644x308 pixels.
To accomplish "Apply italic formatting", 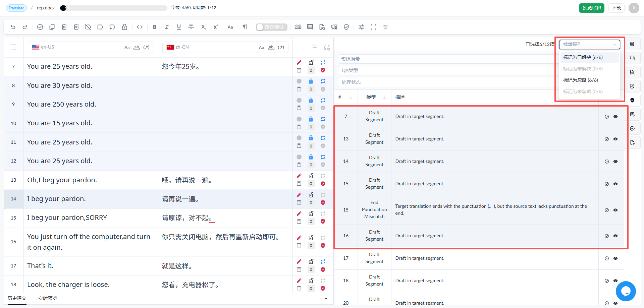I will tap(167, 27).
